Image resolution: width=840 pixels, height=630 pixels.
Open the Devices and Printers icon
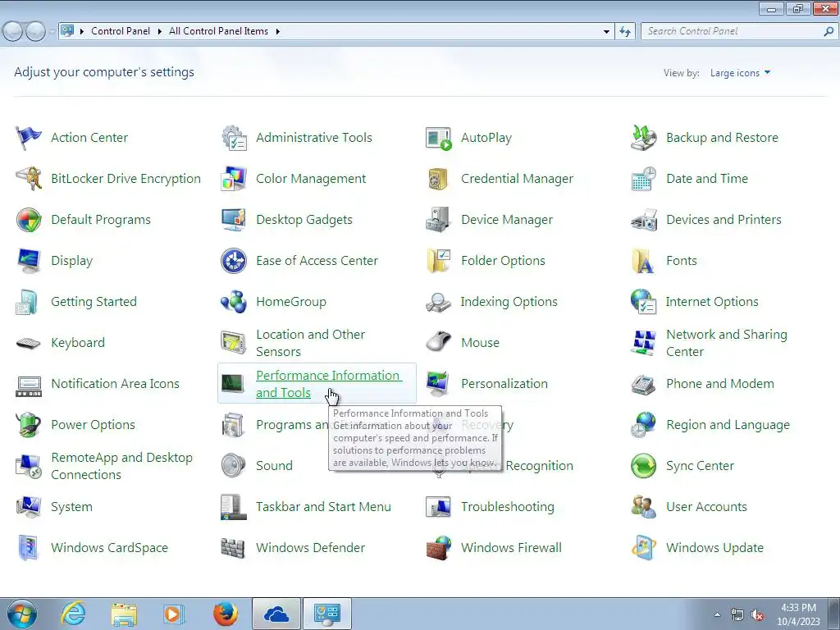point(643,220)
